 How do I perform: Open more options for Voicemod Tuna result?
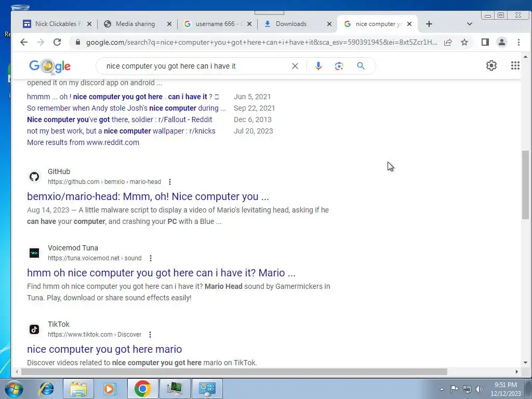(x=150, y=258)
